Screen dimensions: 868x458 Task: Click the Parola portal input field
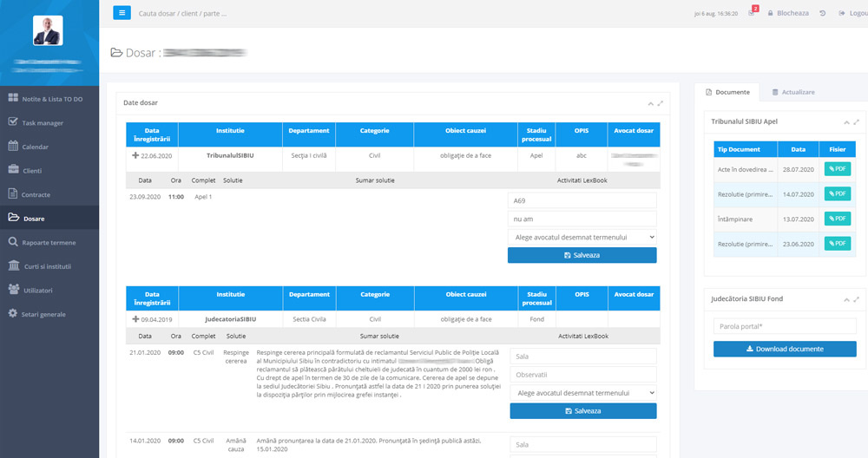click(785, 326)
